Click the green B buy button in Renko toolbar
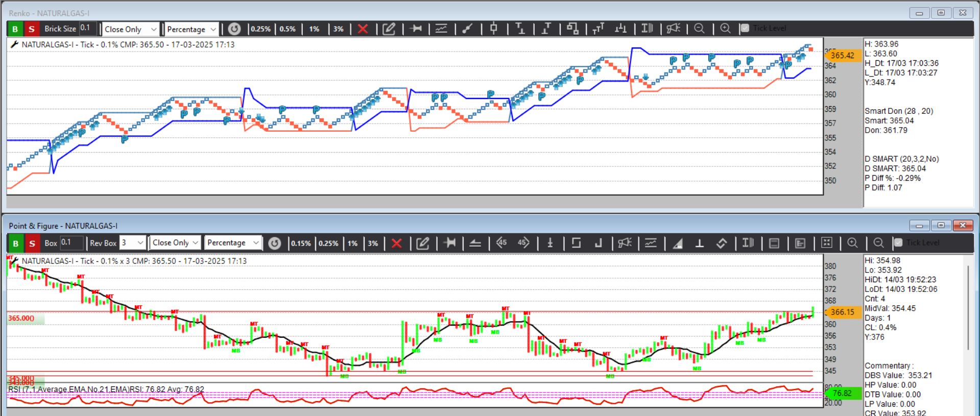 [x=15, y=29]
